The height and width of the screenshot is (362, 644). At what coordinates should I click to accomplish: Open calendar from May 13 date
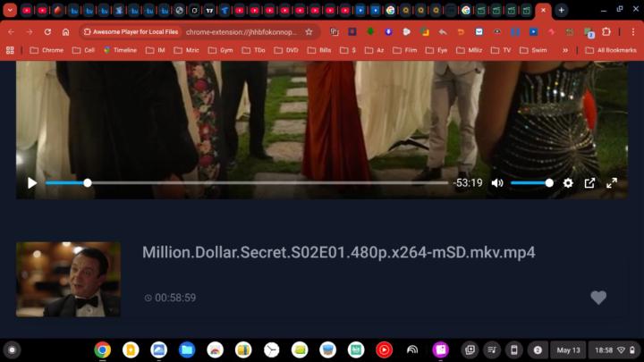pos(568,350)
